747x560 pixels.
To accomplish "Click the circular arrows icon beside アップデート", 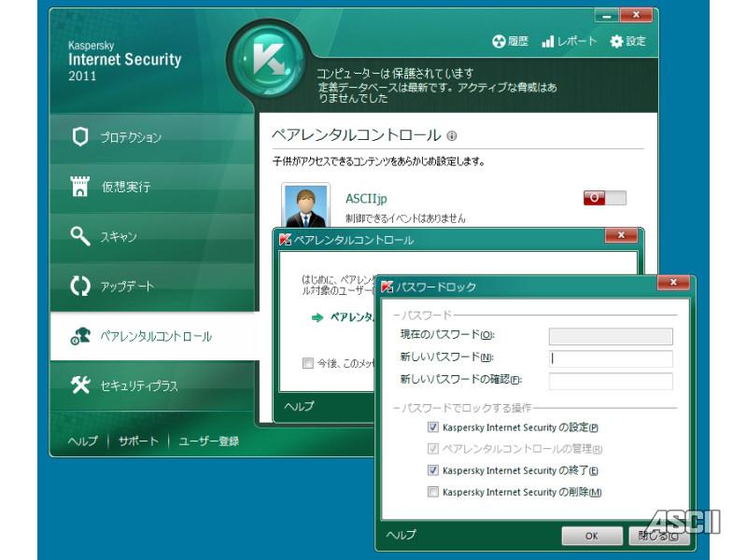I will coord(80,286).
